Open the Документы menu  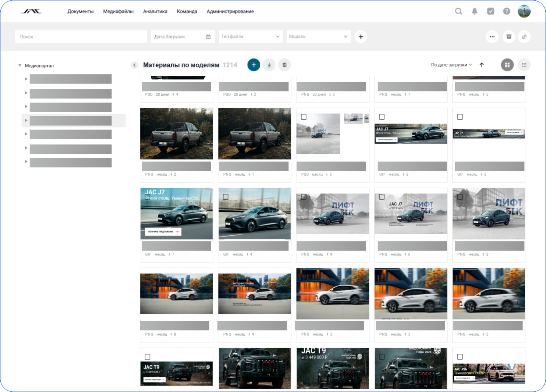[80, 11]
